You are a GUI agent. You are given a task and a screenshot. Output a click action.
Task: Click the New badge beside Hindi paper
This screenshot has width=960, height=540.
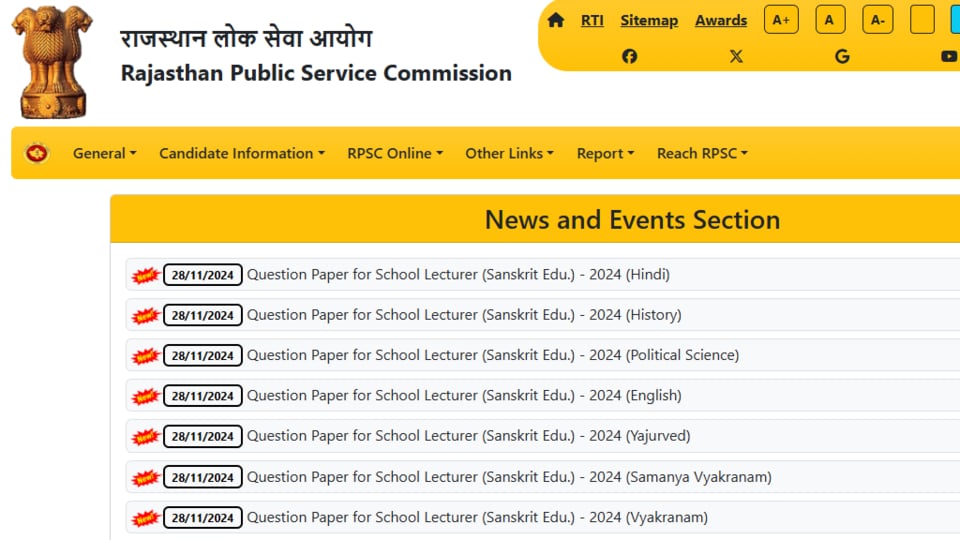(145, 276)
